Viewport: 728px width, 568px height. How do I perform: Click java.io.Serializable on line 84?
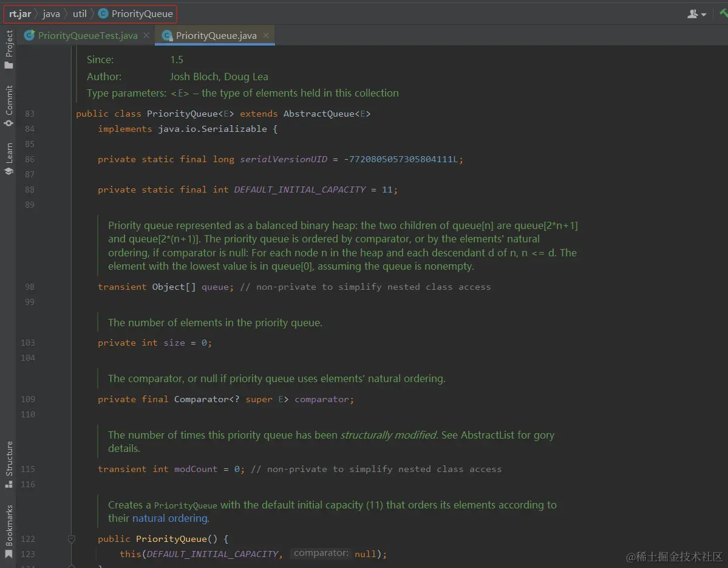212,129
